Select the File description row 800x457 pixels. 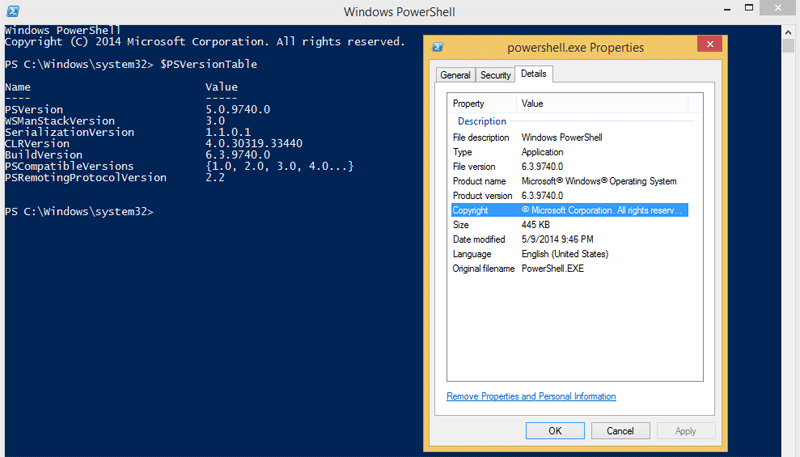(x=569, y=137)
